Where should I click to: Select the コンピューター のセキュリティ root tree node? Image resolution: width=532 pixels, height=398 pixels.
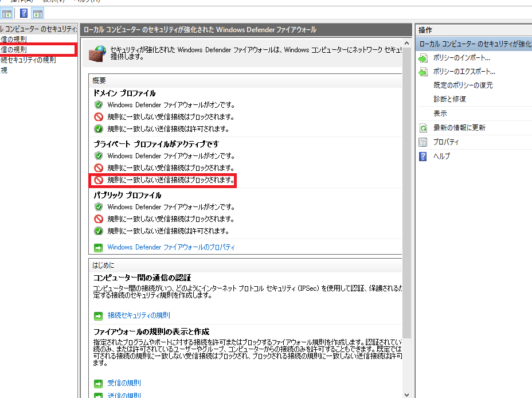pyautogui.click(x=38, y=29)
